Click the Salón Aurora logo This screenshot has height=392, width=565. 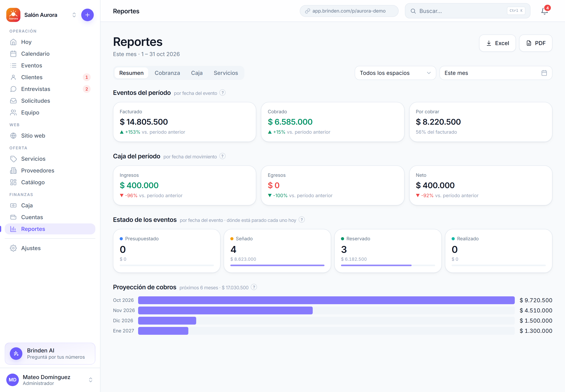click(13, 15)
